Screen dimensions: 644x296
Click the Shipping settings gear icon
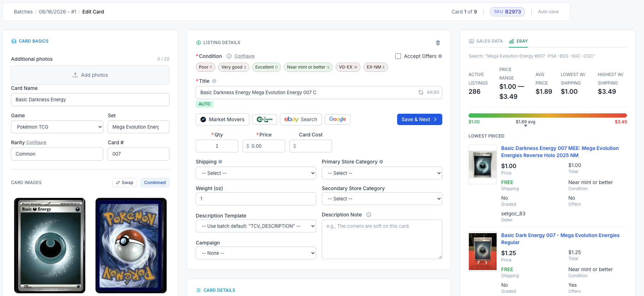click(x=220, y=162)
